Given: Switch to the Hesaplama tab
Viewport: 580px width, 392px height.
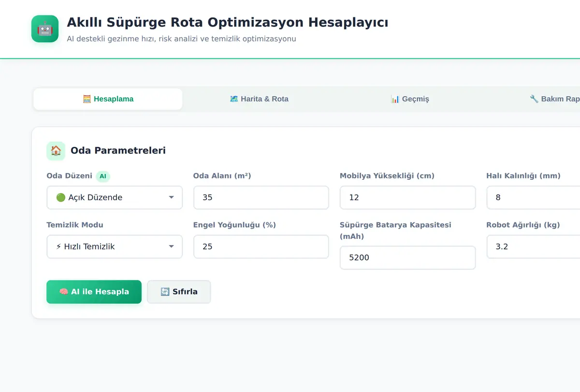Looking at the screenshot, I should [108, 99].
